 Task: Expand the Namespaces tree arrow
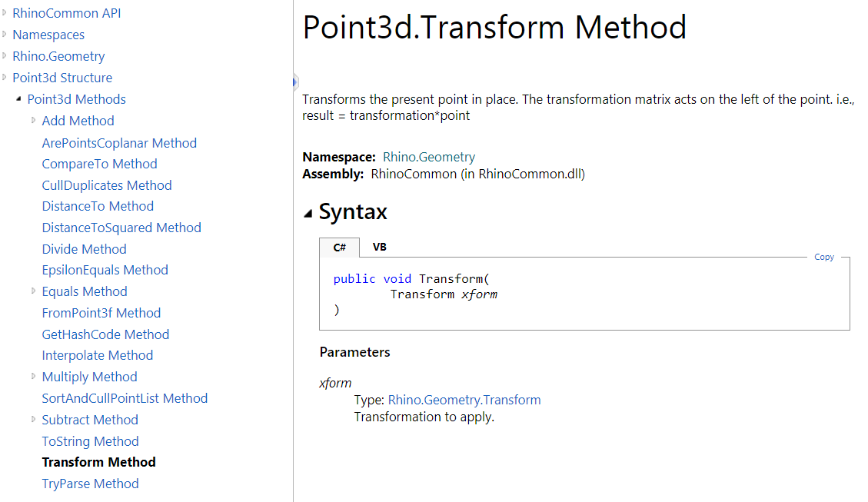[x=5, y=35]
